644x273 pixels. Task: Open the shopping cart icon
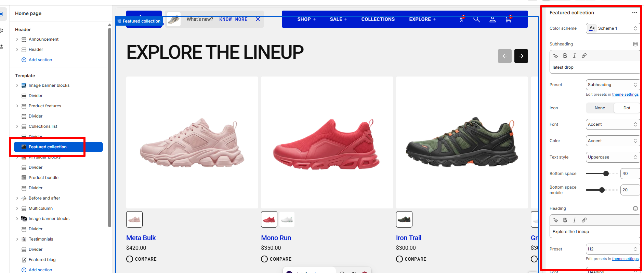(508, 19)
